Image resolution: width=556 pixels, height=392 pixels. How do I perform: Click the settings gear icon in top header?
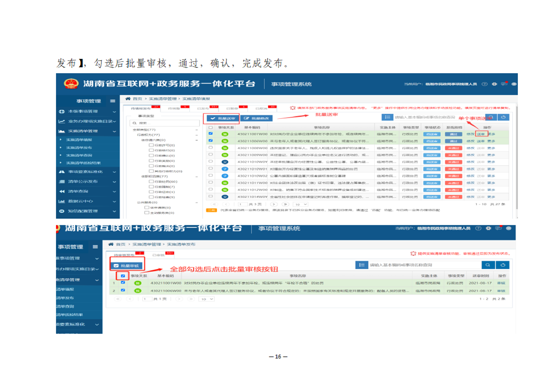point(495,84)
